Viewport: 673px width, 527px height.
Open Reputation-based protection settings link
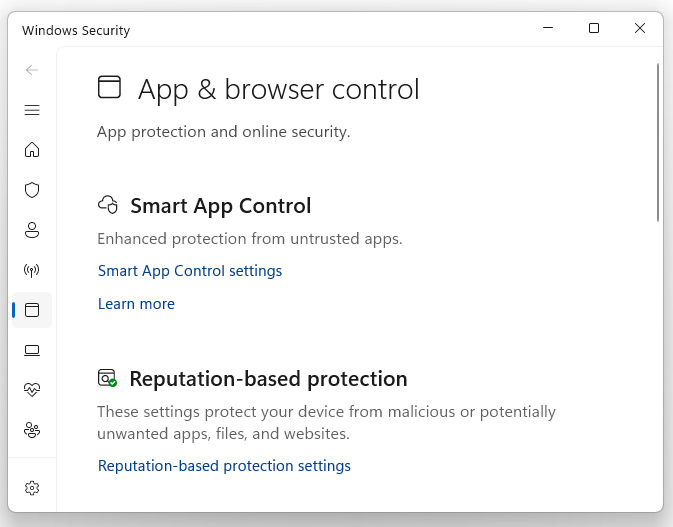pyautogui.click(x=224, y=466)
